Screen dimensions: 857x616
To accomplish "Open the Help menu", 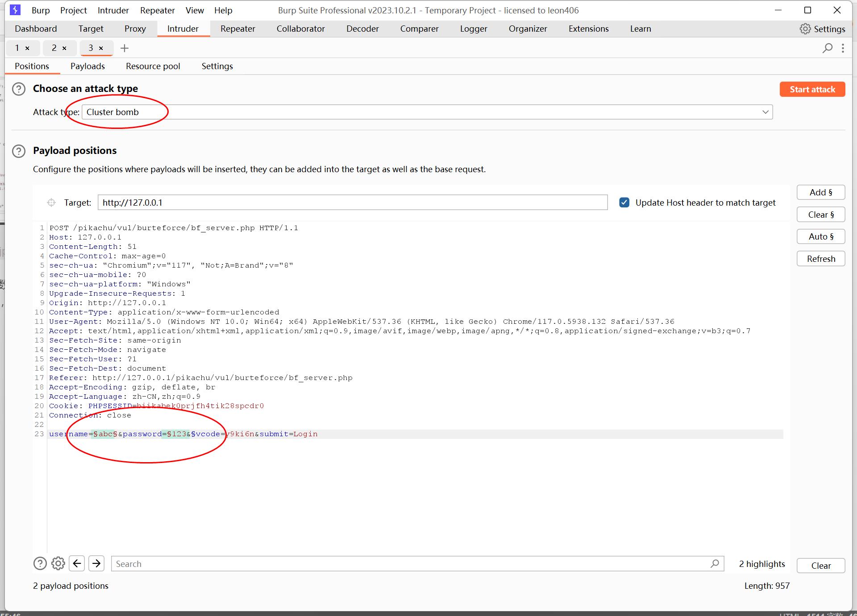I will pos(223,10).
